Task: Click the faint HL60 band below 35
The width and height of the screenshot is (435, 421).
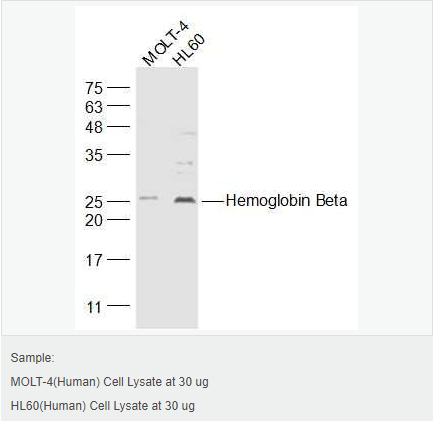Action: pos(185,163)
